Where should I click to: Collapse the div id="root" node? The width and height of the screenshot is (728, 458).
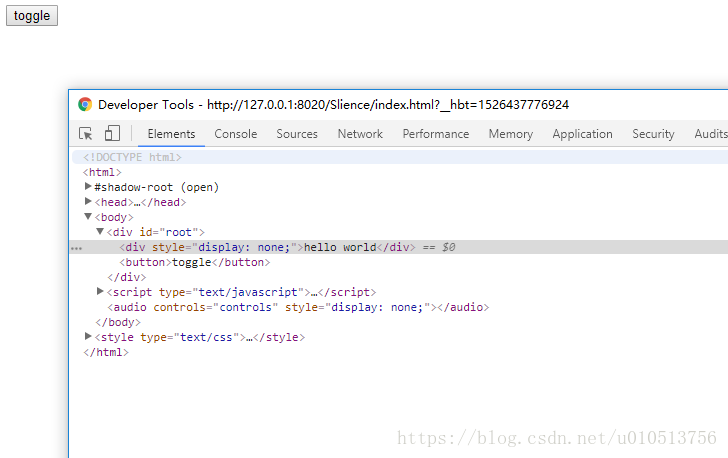100,231
